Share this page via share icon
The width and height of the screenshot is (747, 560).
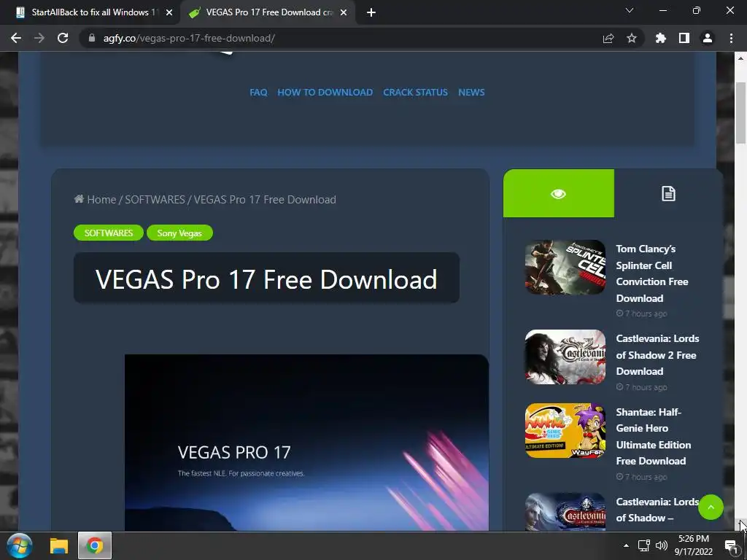click(608, 39)
